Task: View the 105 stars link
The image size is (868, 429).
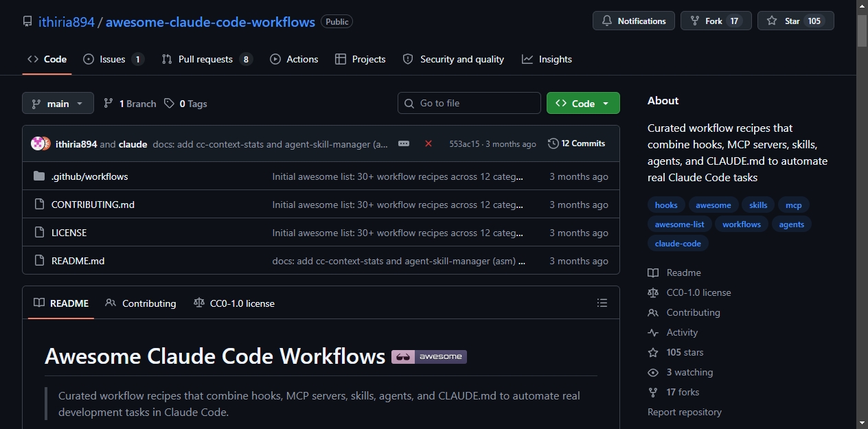Action: coord(676,352)
